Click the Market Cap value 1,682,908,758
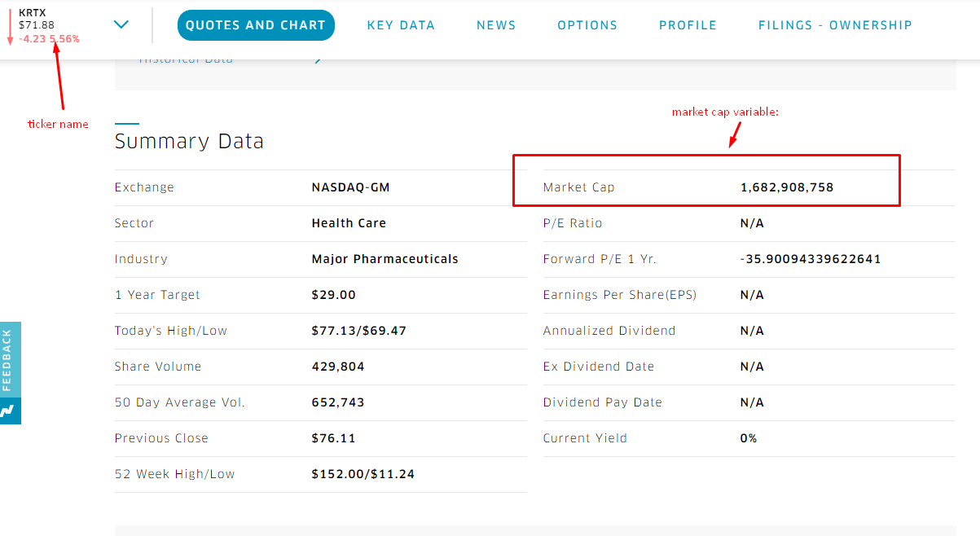The width and height of the screenshot is (980, 536). coord(786,187)
